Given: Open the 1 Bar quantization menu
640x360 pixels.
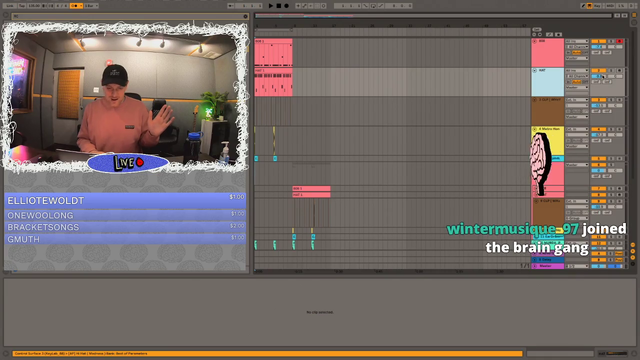Looking at the screenshot, I should click(91, 6).
